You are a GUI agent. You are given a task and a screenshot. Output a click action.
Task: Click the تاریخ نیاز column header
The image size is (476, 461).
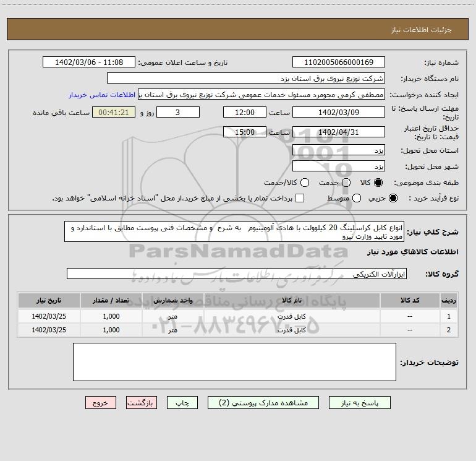pyautogui.click(x=49, y=301)
